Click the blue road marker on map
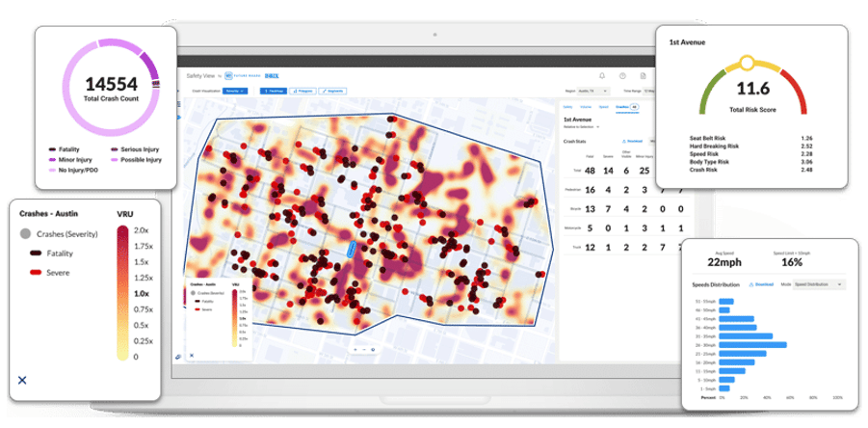Screen dimensions: 868x428 tap(351, 249)
